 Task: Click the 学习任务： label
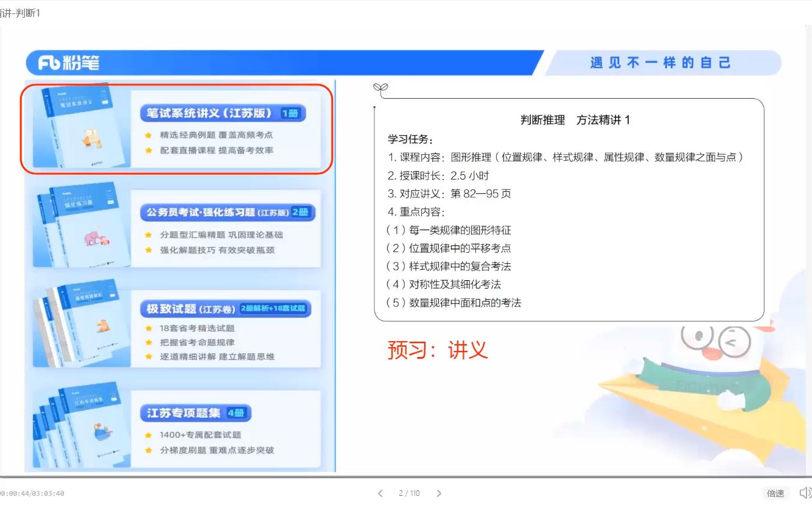pyautogui.click(x=410, y=139)
